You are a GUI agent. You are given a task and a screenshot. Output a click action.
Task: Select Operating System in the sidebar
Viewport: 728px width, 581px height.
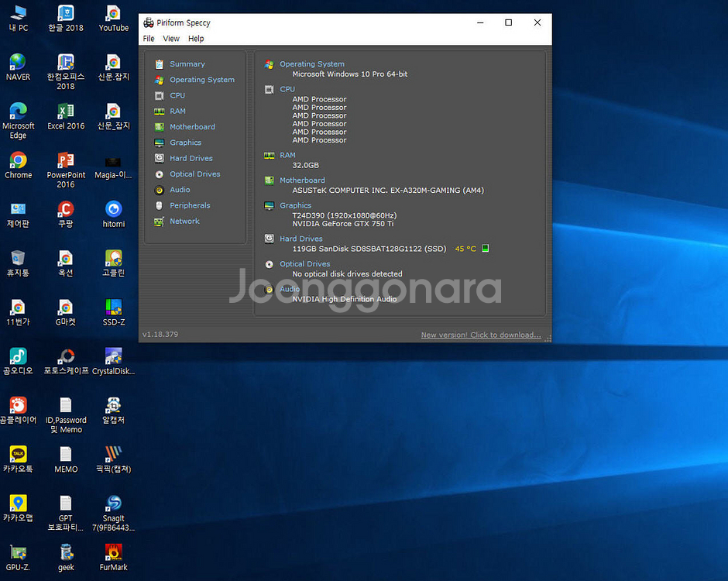pos(202,80)
